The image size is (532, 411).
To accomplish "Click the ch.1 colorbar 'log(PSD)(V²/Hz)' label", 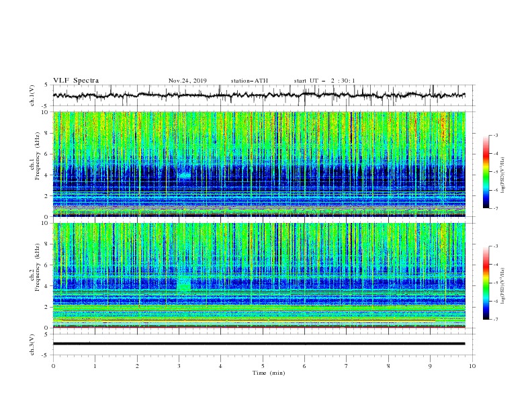I will [503, 175].
